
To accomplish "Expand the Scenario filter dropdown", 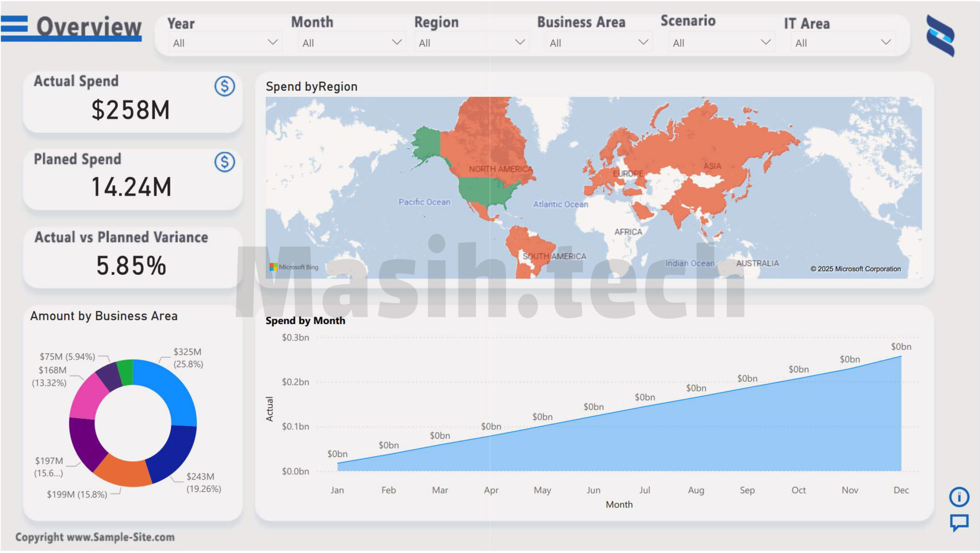I will 722,42.
